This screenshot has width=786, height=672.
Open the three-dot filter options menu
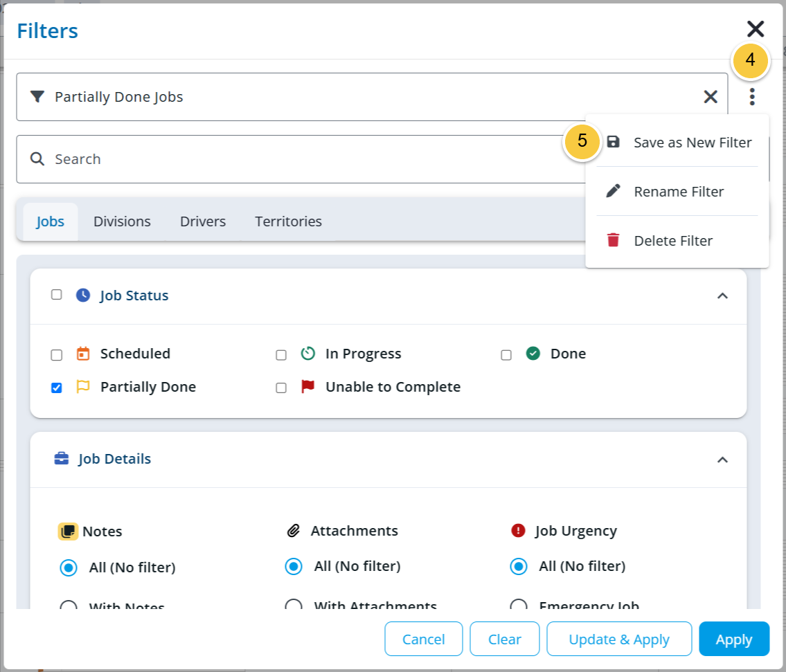tap(752, 97)
